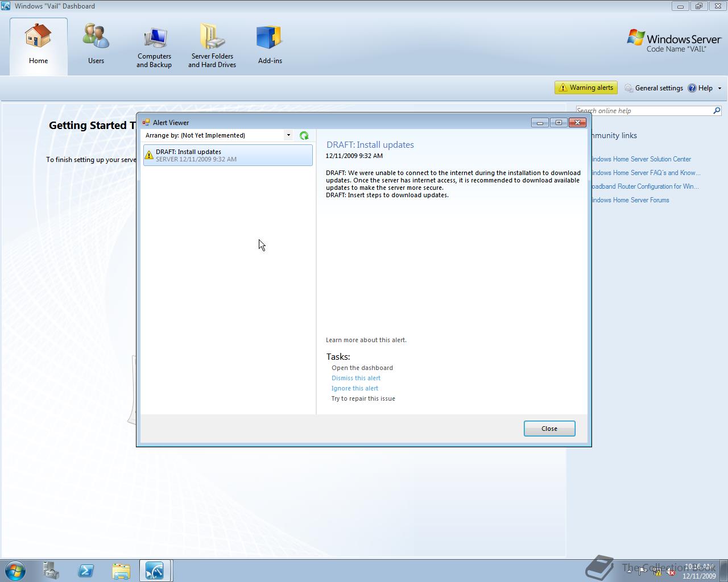Click the network tray icon
This screenshot has width=728, height=582.
(x=657, y=572)
